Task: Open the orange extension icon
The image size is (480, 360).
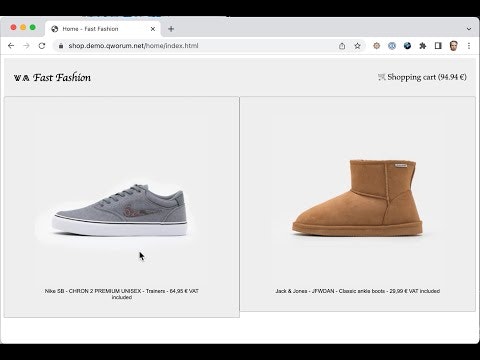Action: [376, 46]
